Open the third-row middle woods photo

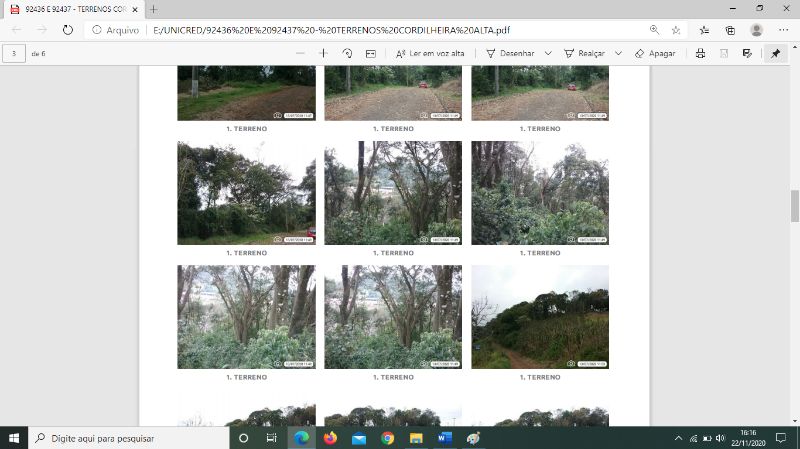click(x=393, y=317)
